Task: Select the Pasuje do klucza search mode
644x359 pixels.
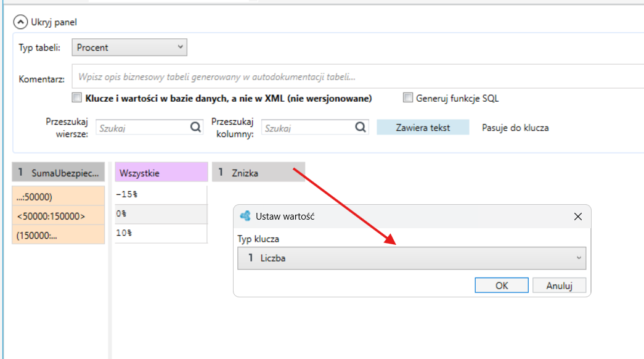Action: pyautogui.click(x=515, y=128)
